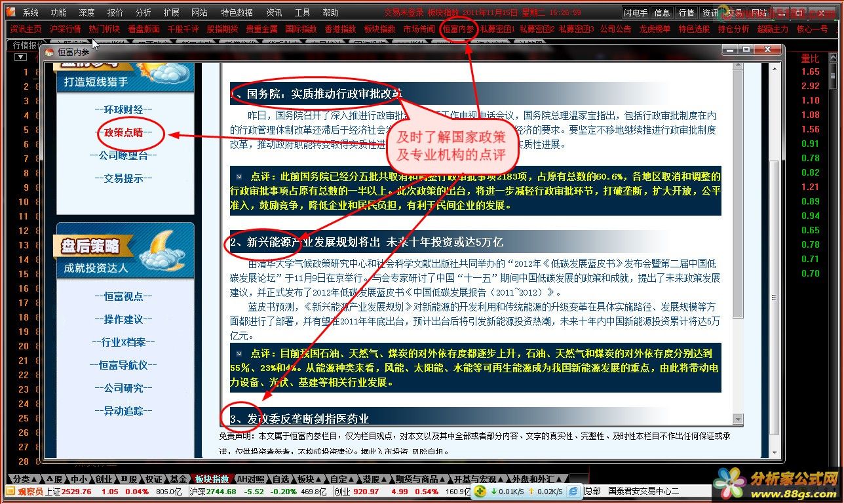Select 国际指数 in the red toolbar
This screenshot has width=844, height=504.
(x=301, y=29)
